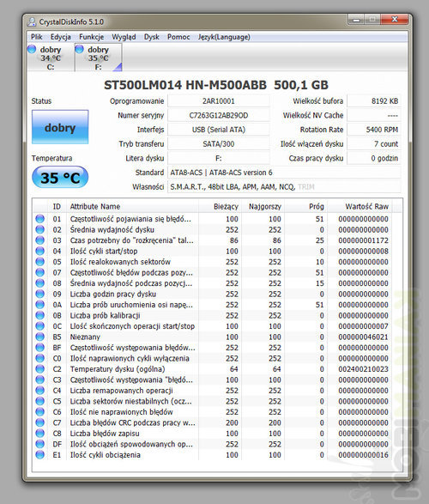Select row 'Liczba błędów zapisu'
Image resolution: width=429 pixels, height=504 pixels.
[x=213, y=434]
